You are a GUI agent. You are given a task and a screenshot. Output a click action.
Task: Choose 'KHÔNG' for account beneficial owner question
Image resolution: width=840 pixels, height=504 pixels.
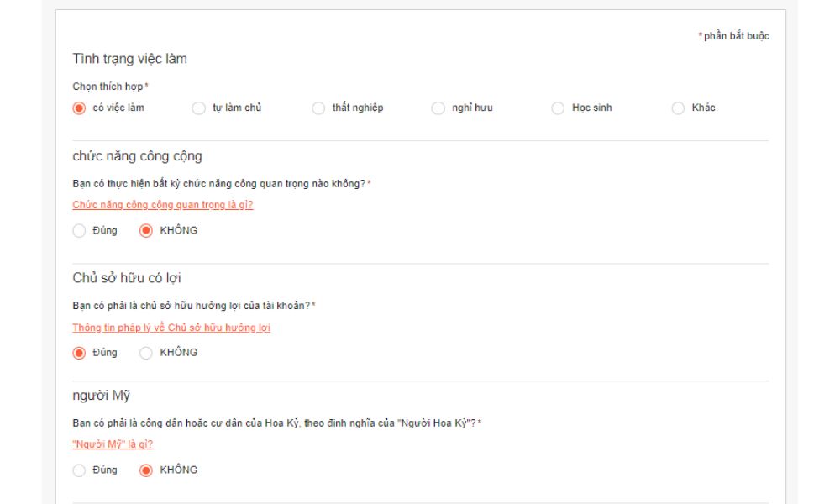point(146,353)
